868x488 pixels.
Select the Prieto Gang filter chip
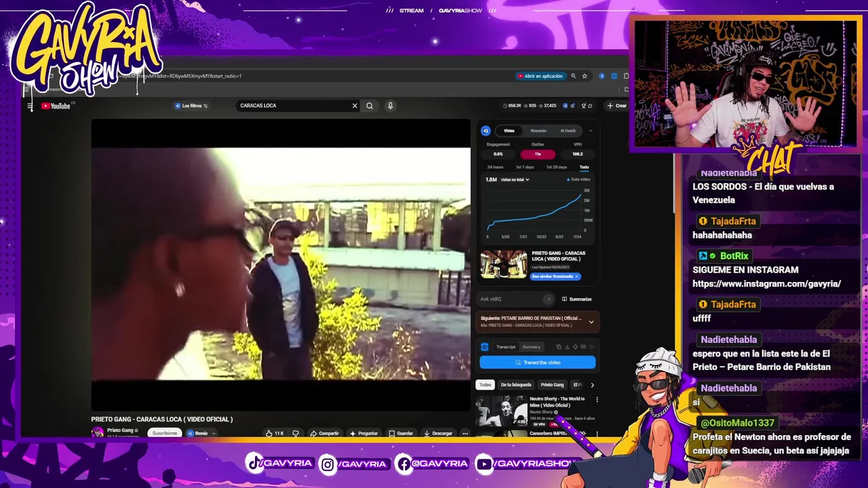point(552,385)
